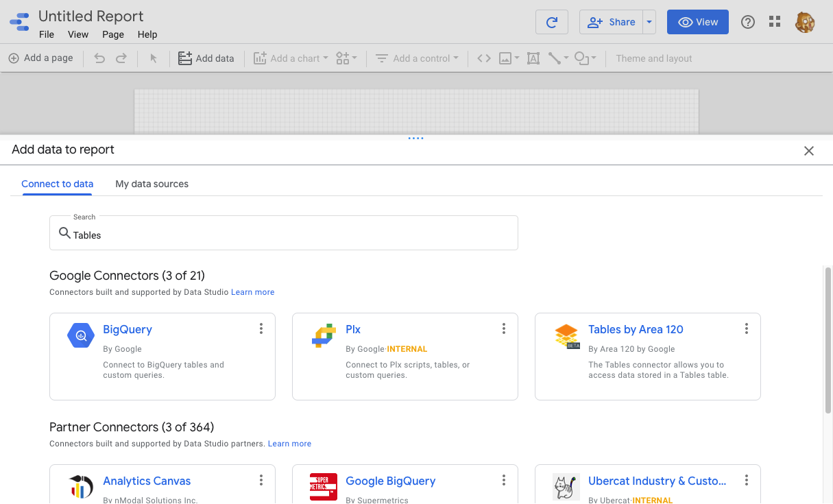Expand the line tool dropdown arrow
The width and height of the screenshot is (833, 504).
[566, 58]
